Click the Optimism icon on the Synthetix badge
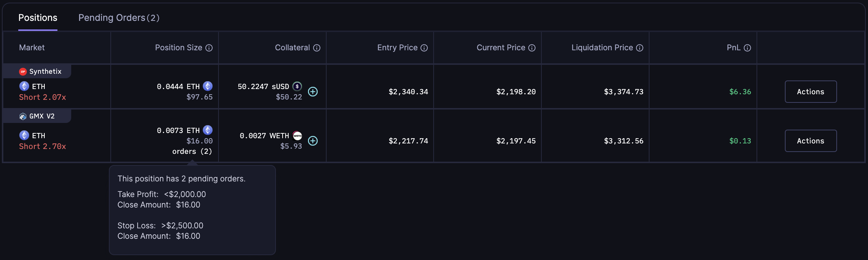This screenshot has height=260, width=868. 23,71
